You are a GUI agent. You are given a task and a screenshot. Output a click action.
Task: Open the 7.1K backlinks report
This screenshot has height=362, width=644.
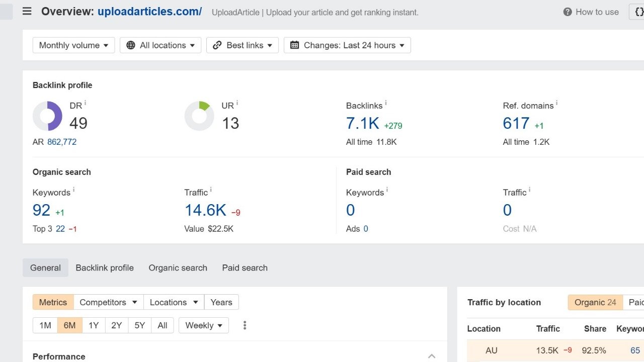363,123
